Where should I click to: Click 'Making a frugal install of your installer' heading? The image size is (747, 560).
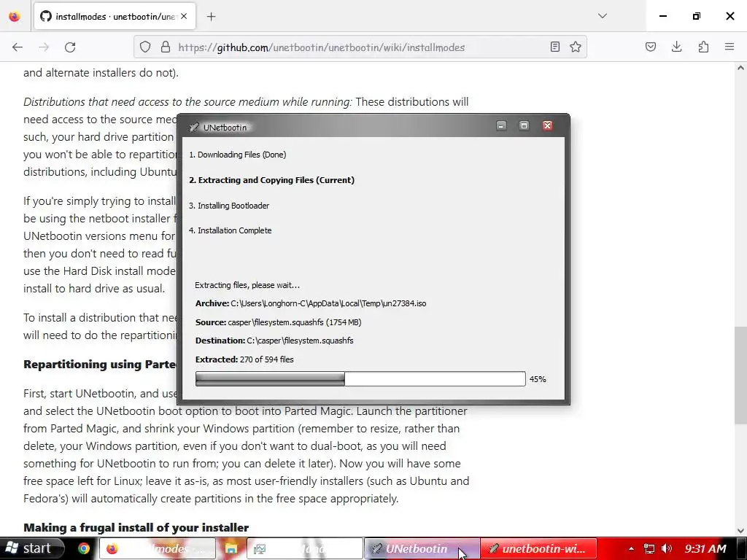(x=136, y=528)
